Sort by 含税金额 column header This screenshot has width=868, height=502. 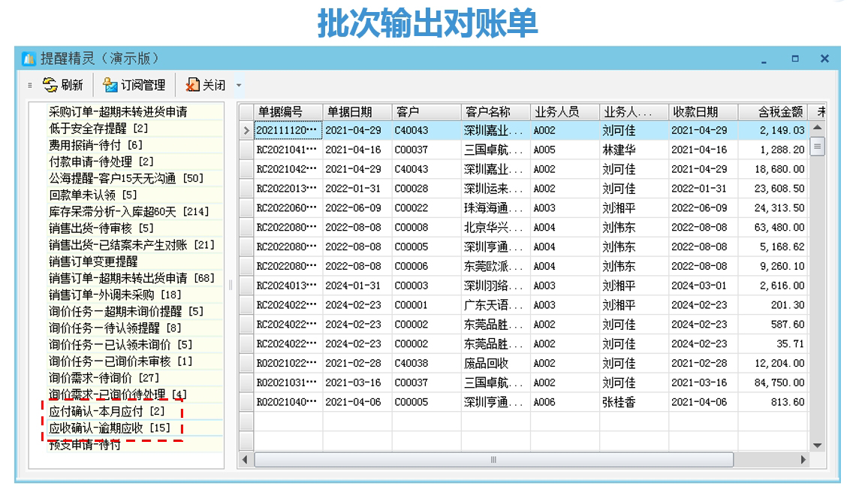pos(772,112)
